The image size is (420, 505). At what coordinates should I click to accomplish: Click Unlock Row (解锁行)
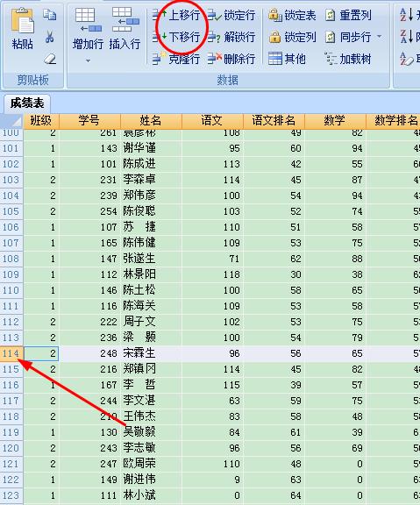tap(231, 37)
